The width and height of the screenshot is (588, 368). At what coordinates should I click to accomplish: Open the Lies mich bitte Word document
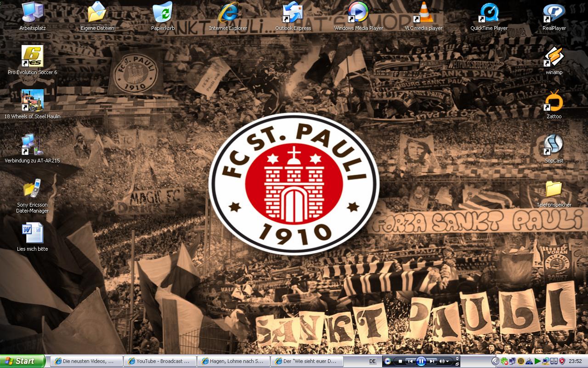33,236
